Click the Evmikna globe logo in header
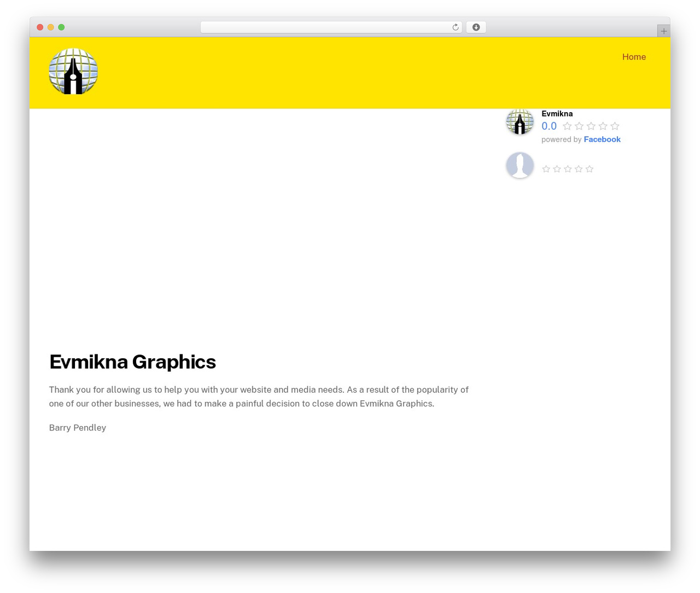Image resolution: width=700 pixels, height=593 pixels. tap(73, 71)
